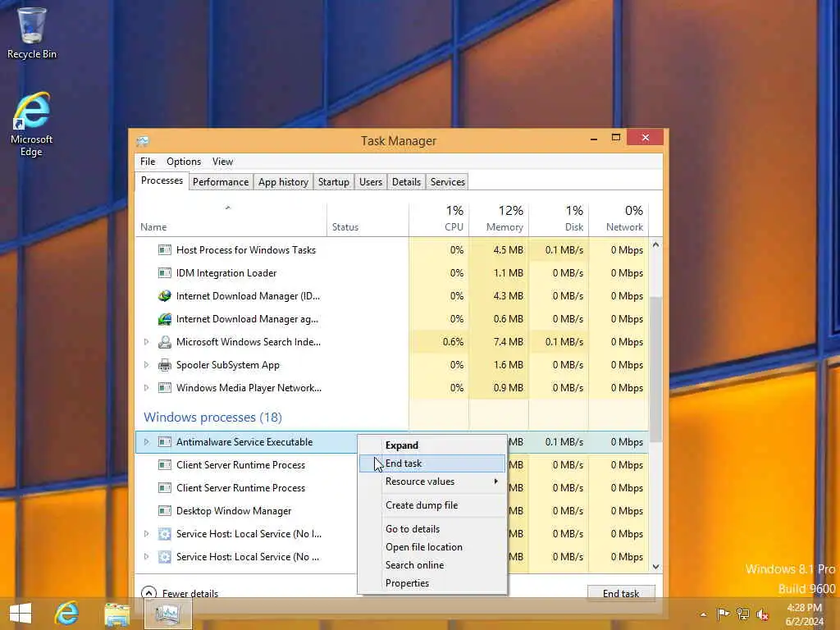Click Task Manager taskbar button

(167, 614)
